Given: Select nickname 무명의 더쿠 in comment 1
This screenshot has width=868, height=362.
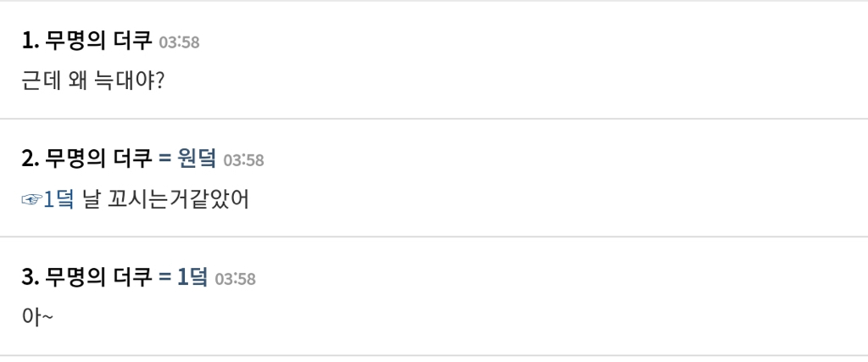Looking at the screenshot, I should coord(98,41).
